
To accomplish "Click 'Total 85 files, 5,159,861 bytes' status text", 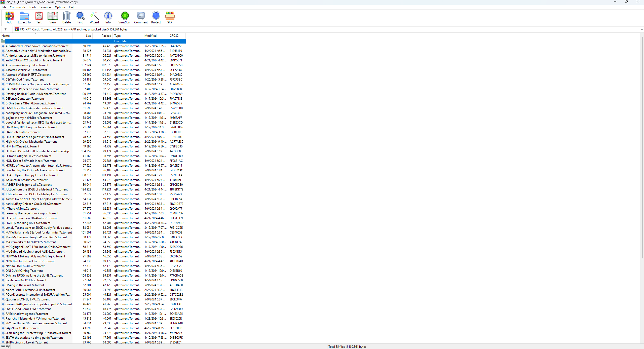I will (x=347, y=346).
